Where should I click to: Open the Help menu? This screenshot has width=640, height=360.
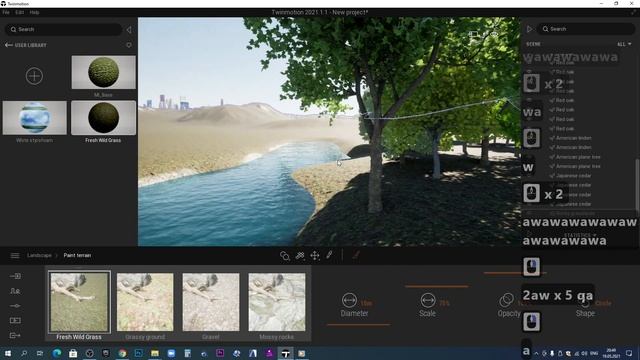(x=34, y=12)
